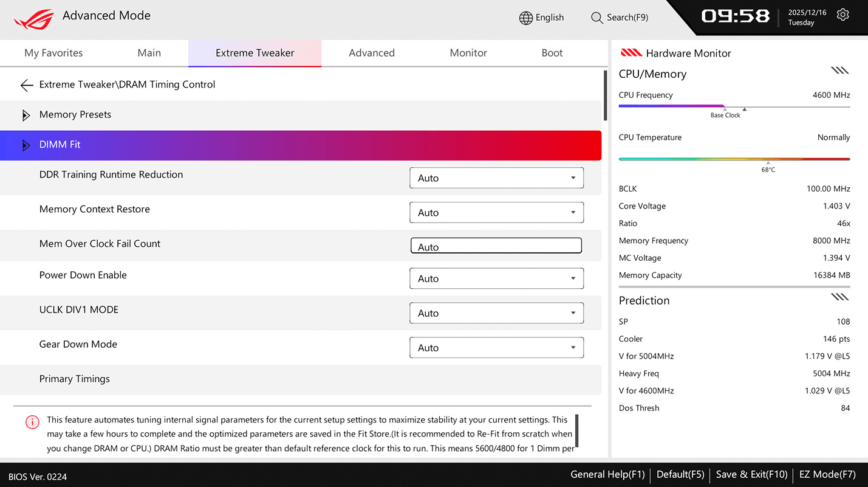The image size is (868, 487).
Task: Click the back arrow beside DRAM Timing Control
Action: (27, 85)
